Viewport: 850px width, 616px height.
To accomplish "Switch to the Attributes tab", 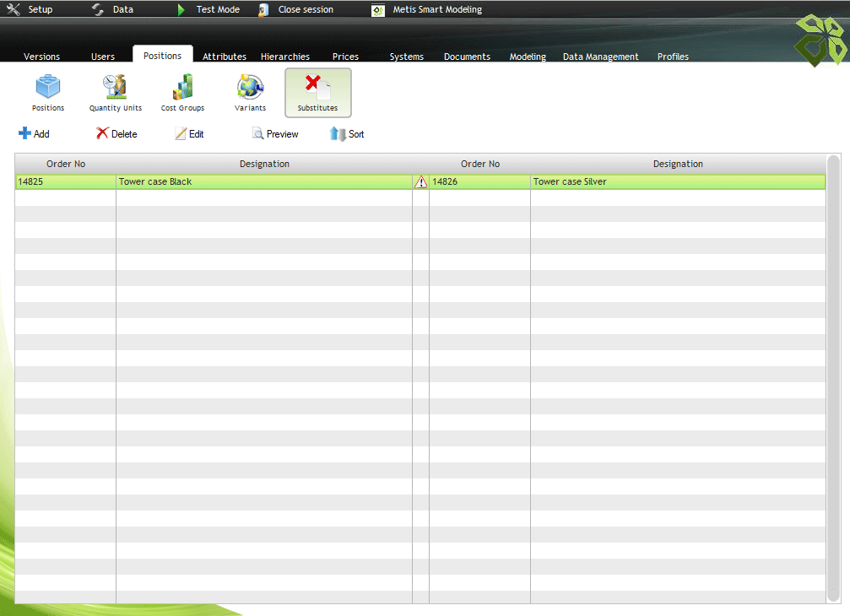I will tap(225, 57).
